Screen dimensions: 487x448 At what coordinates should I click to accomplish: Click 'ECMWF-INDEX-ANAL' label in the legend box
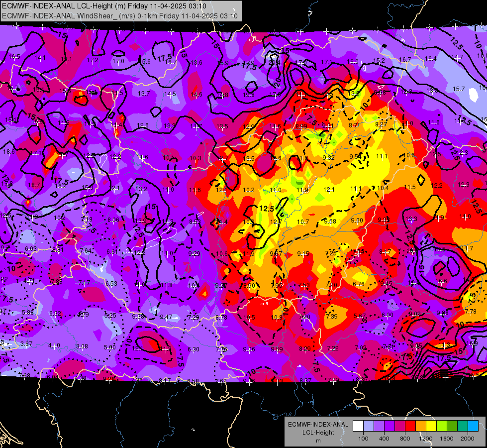318,425
